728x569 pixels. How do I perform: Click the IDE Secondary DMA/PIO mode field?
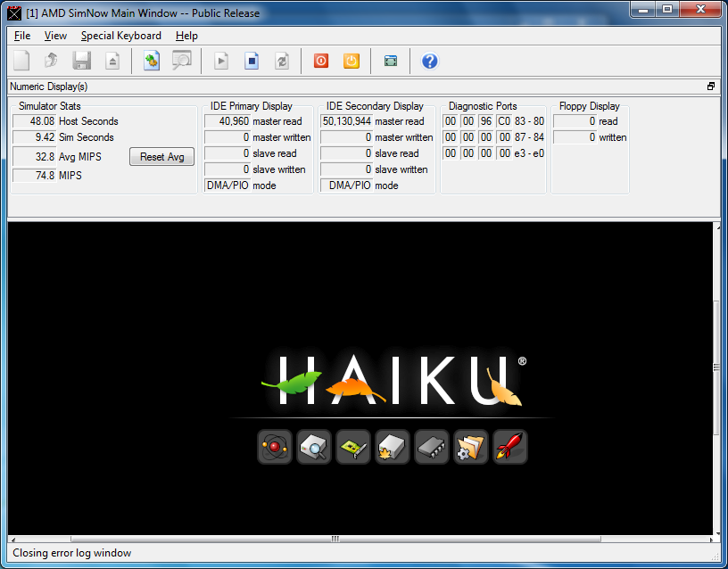click(346, 186)
